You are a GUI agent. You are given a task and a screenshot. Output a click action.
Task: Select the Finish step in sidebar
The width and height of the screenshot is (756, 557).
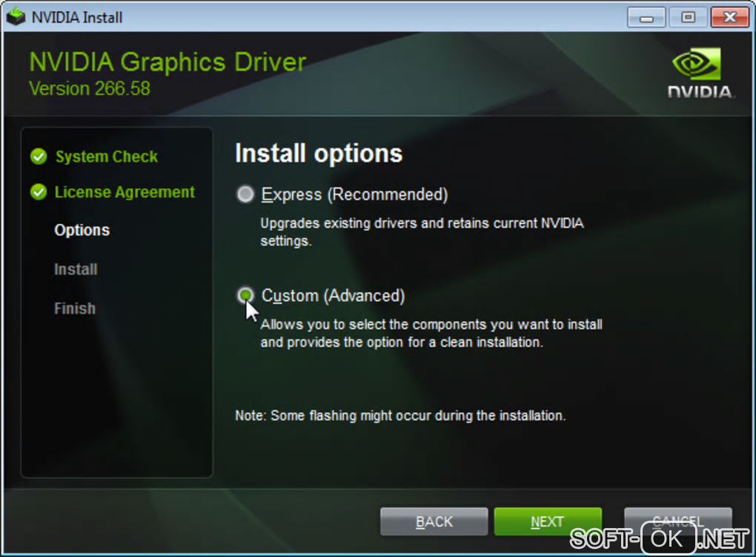tap(75, 309)
